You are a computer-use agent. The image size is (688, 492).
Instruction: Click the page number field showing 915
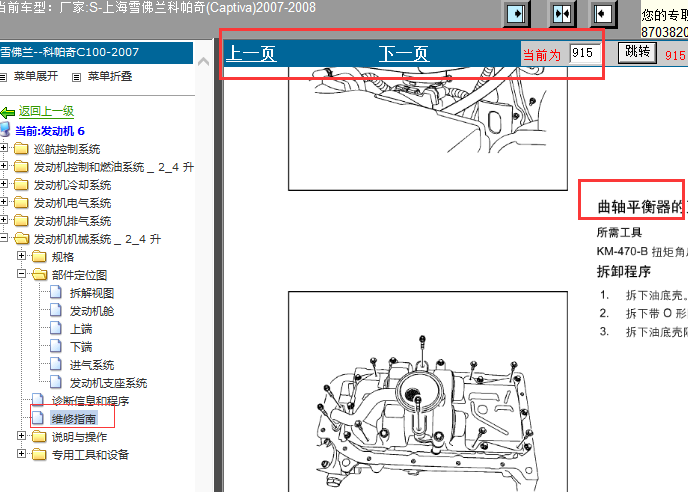point(584,53)
